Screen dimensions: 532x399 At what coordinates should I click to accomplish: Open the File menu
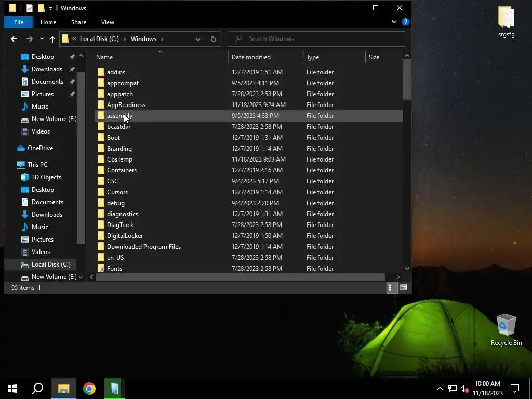pos(19,22)
